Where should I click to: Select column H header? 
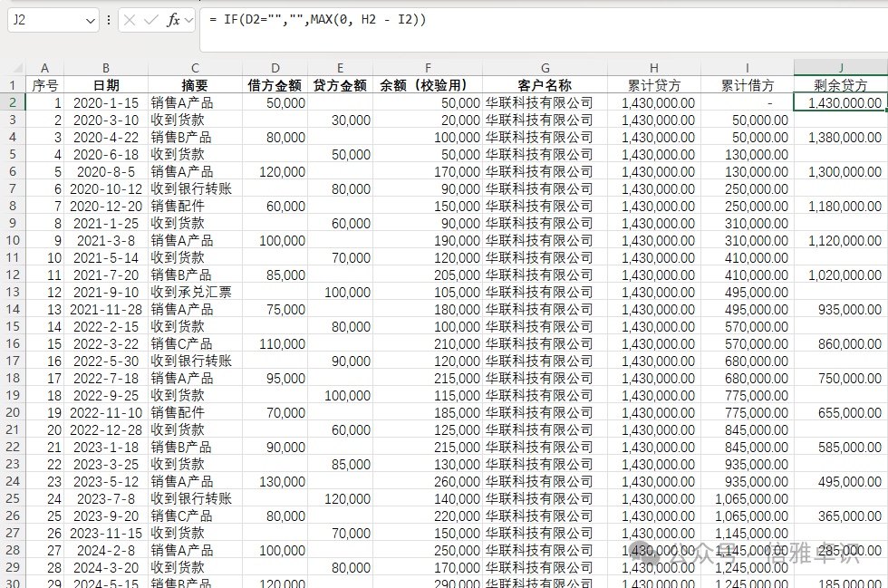coord(654,68)
